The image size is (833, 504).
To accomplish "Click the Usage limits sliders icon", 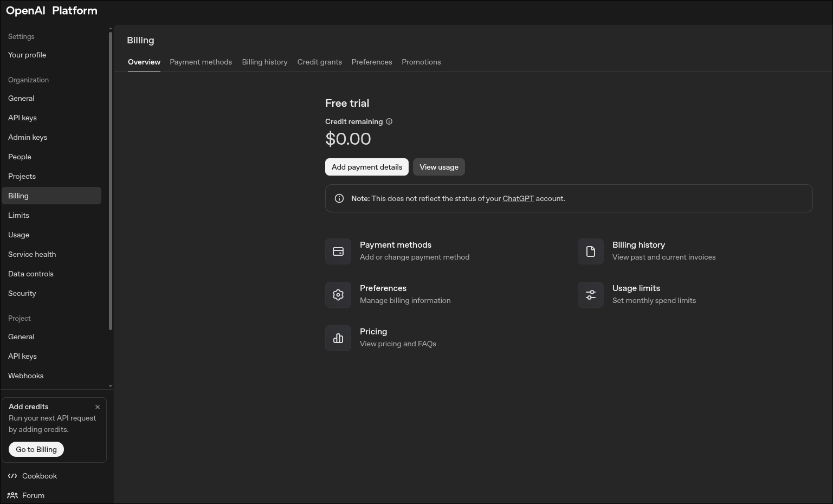I will [590, 294].
